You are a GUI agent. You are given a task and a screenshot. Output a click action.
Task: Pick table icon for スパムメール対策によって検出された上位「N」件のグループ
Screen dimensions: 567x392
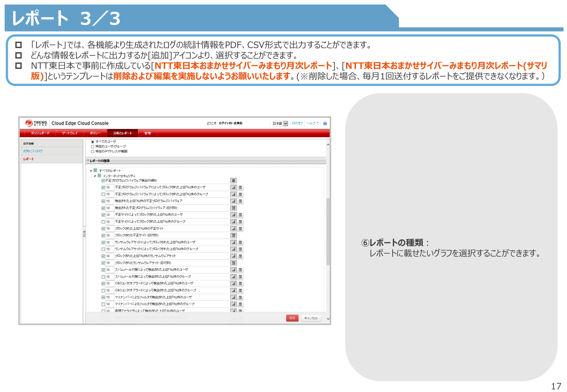240,277
